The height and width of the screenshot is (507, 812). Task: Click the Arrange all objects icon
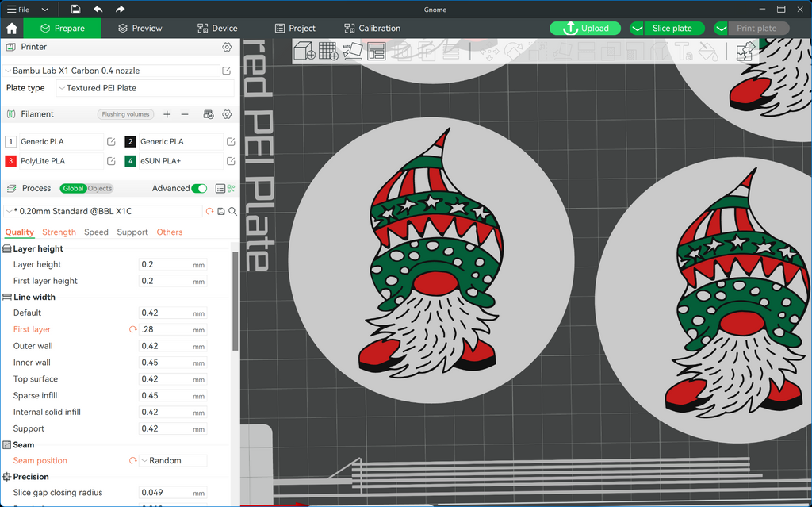click(x=377, y=52)
